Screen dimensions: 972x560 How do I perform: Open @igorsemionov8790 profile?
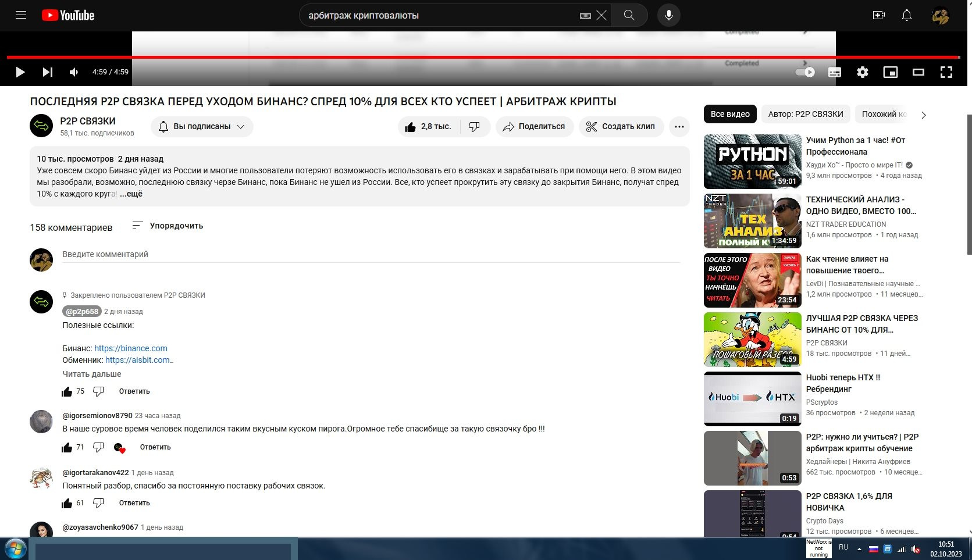click(x=97, y=416)
